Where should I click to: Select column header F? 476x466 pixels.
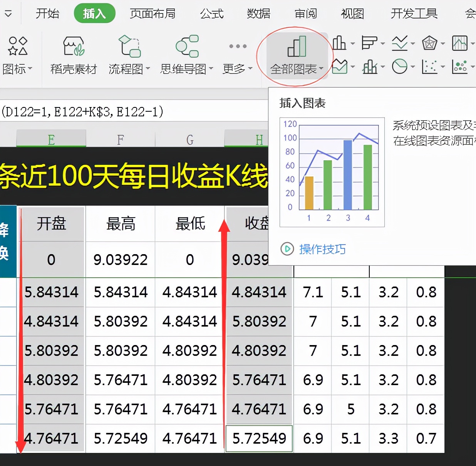coord(121,139)
